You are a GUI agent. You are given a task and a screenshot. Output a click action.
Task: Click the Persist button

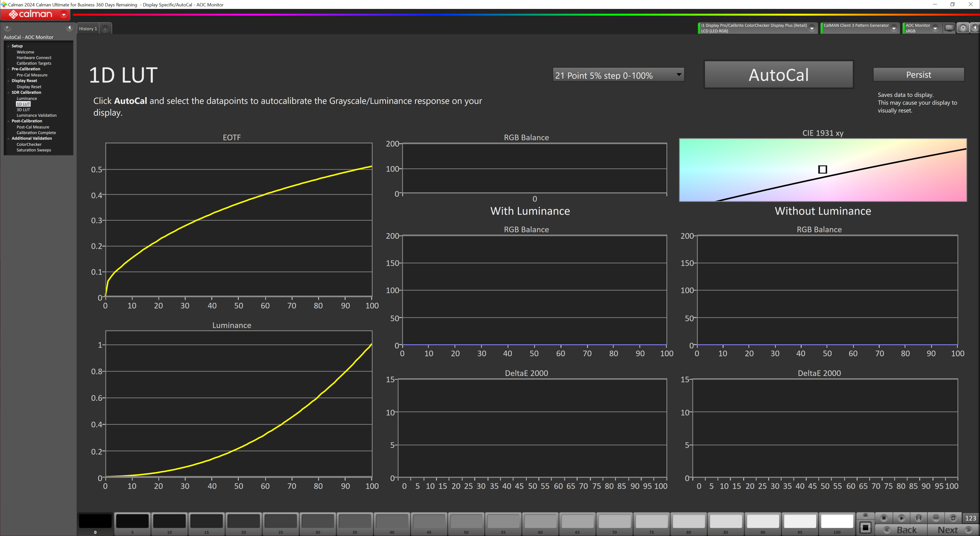point(918,74)
